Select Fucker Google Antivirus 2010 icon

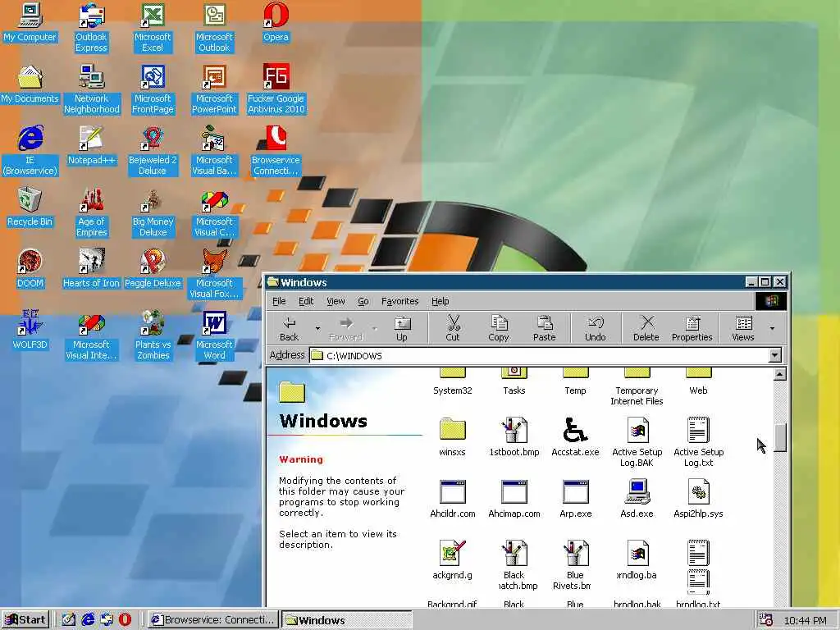point(276,89)
